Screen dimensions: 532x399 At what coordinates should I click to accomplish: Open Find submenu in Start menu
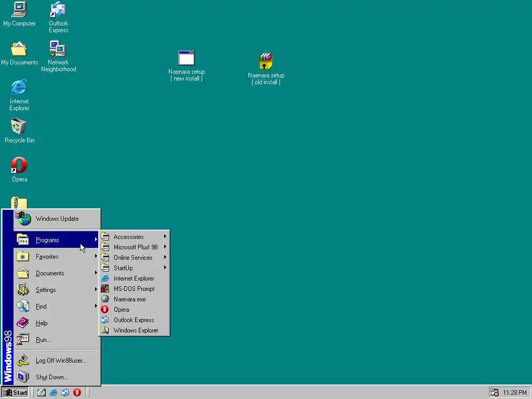click(x=57, y=307)
